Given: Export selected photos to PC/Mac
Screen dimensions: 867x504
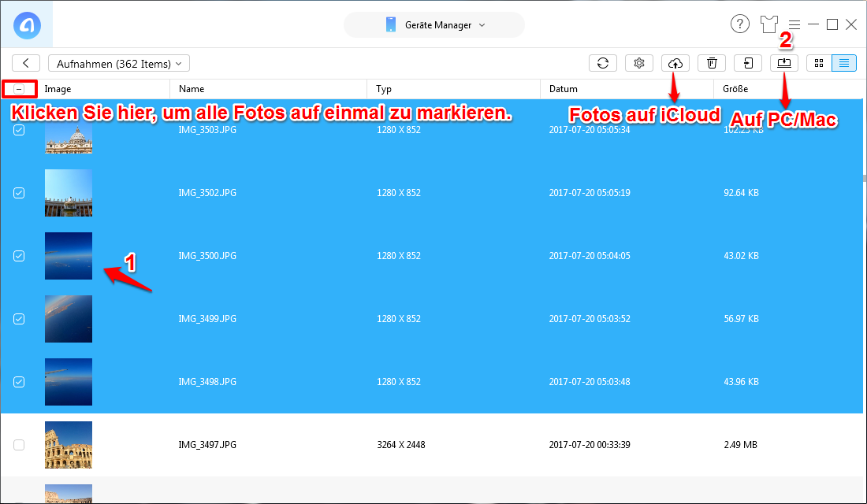Looking at the screenshot, I should (783, 63).
